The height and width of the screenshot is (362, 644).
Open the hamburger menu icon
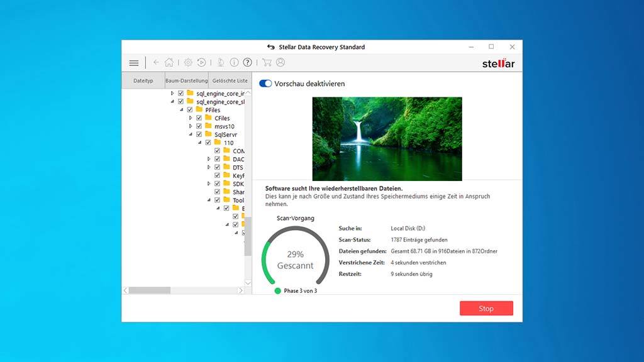tap(134, 63)
